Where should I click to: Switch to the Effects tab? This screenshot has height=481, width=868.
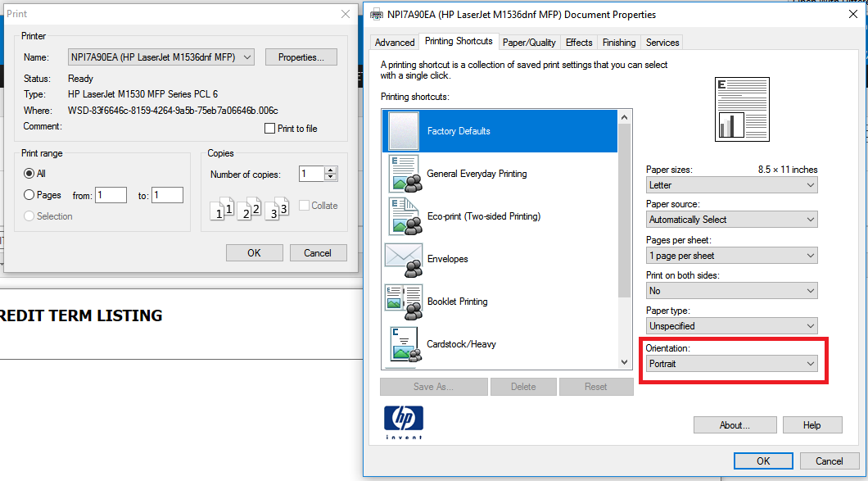pos(579,42)
